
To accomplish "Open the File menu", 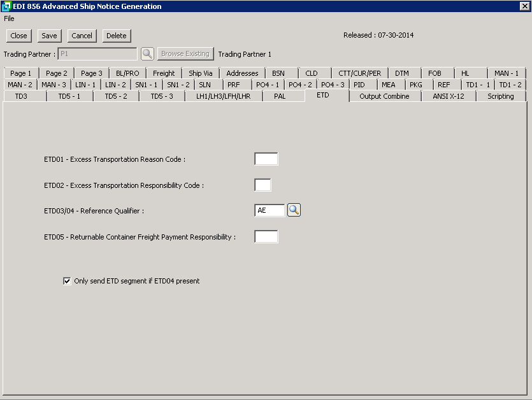I will coord(9,18).
